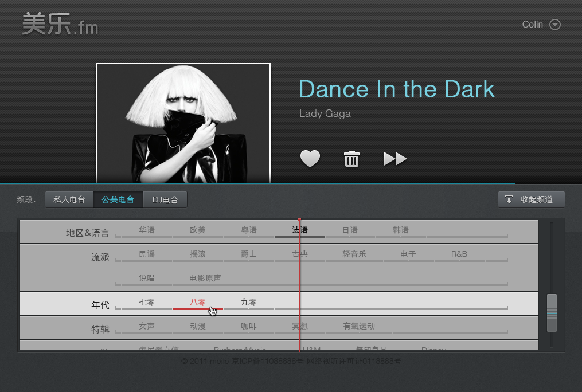Click the trash can icon to remove song
582x392 pixels.
(x=351, y=159)
